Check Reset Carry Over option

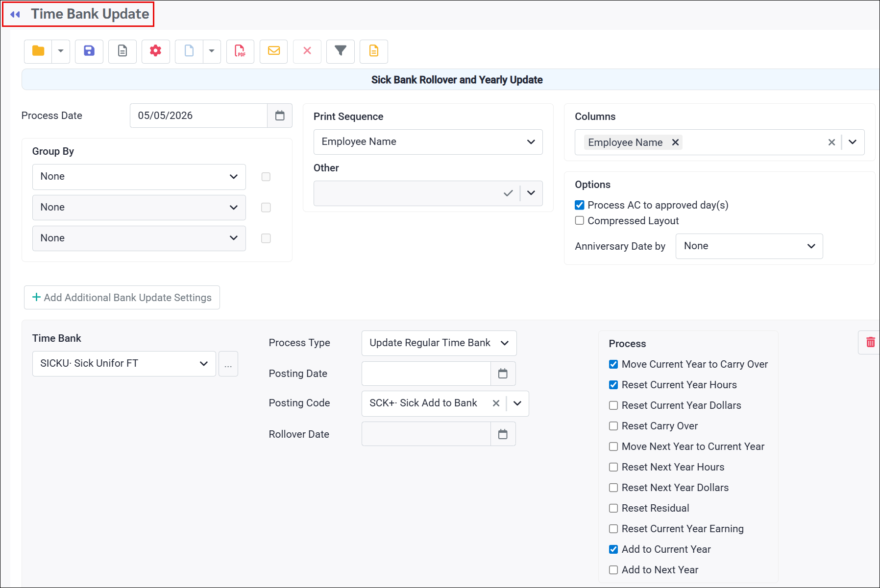pos(613,426)
